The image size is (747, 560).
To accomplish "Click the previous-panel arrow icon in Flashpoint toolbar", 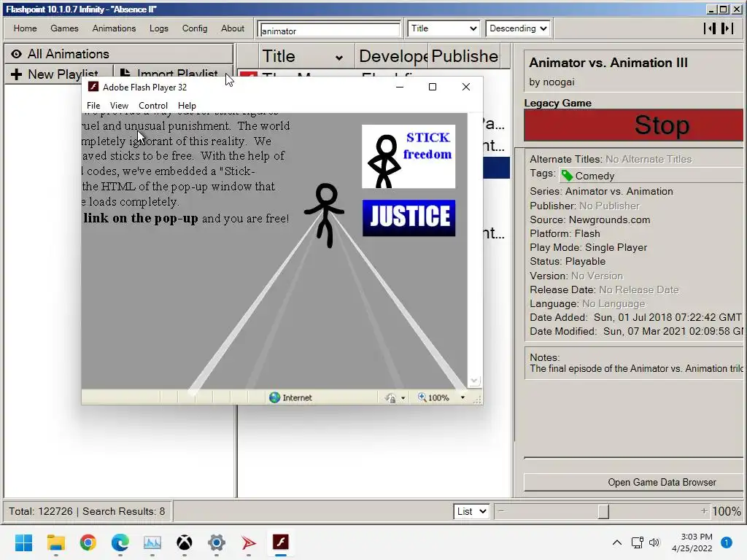I will pyautogui.click(x=710, y=28).
